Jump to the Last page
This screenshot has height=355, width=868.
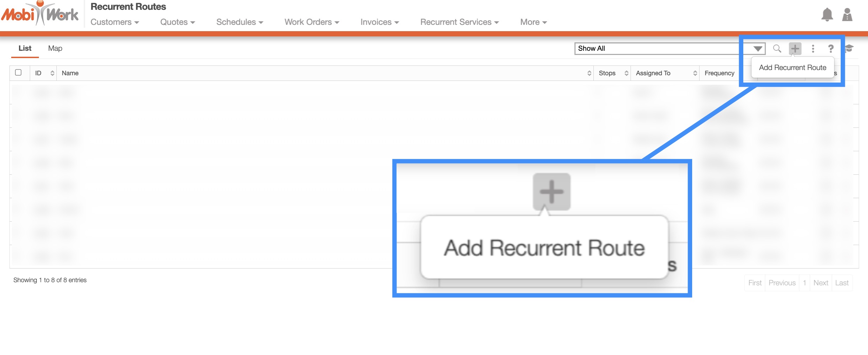point(841,283)
